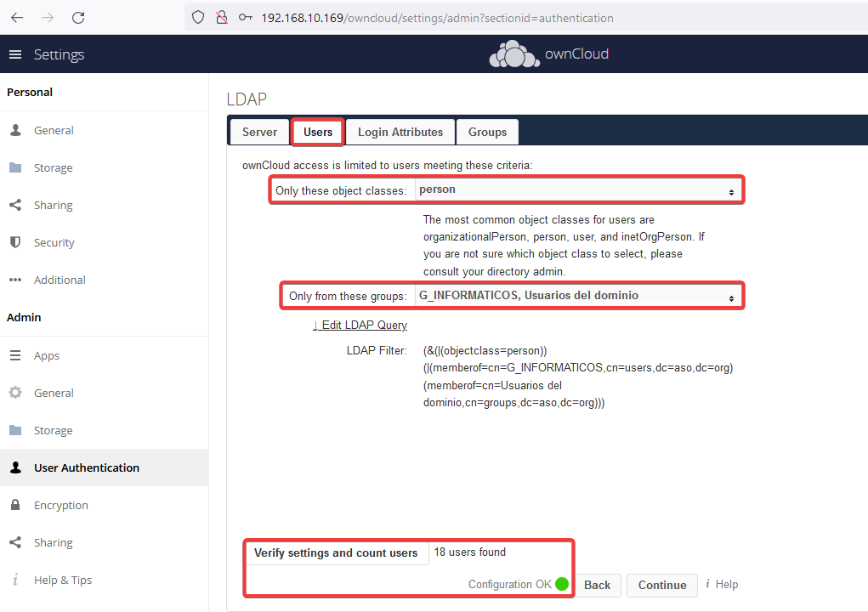Click the shield icon in address bar
Viewport: 868px width, 612px height.
[198, 17]
